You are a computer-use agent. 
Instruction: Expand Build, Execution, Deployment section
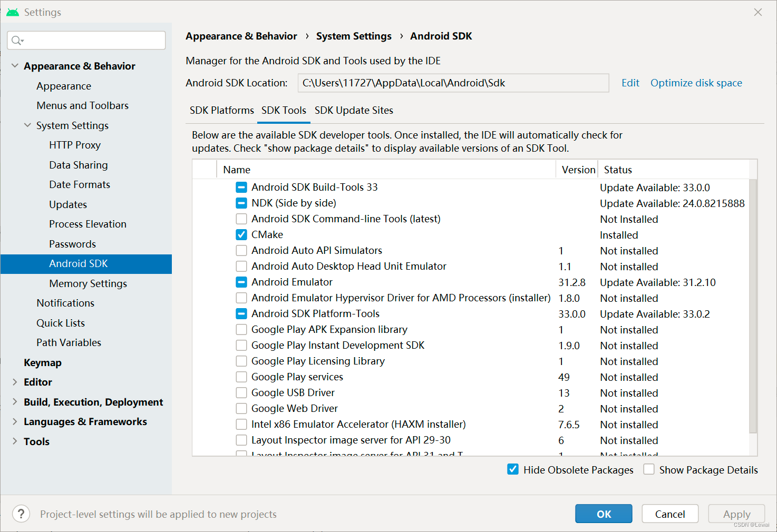click(x=15, y=402)
